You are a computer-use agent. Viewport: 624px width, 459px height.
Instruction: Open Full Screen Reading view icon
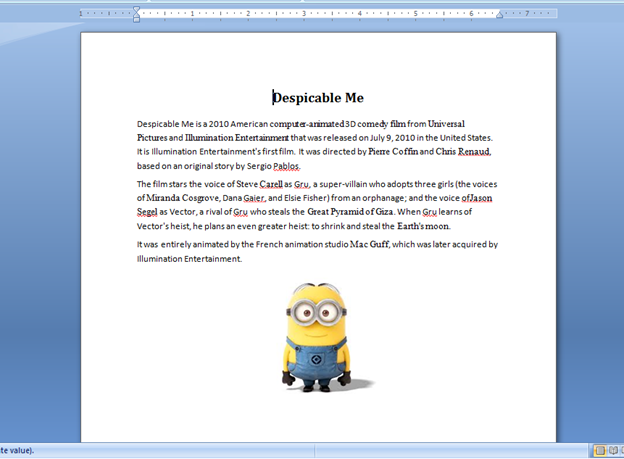(x=614, y=451)
